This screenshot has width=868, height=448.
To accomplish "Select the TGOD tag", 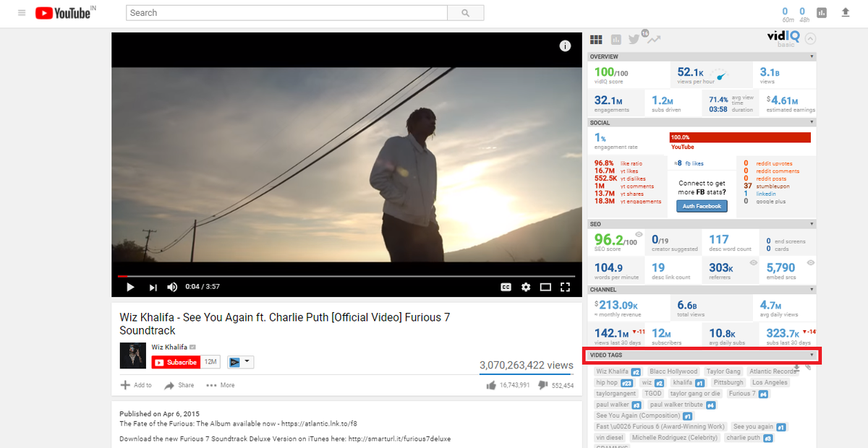I will [653, 393].
